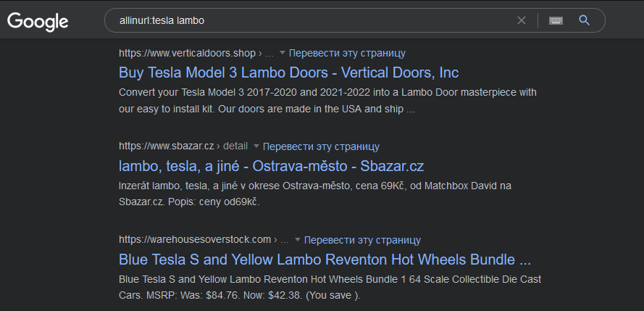Expand dropdown arrow by warehousesoverstock.com URL

[298, 240]
